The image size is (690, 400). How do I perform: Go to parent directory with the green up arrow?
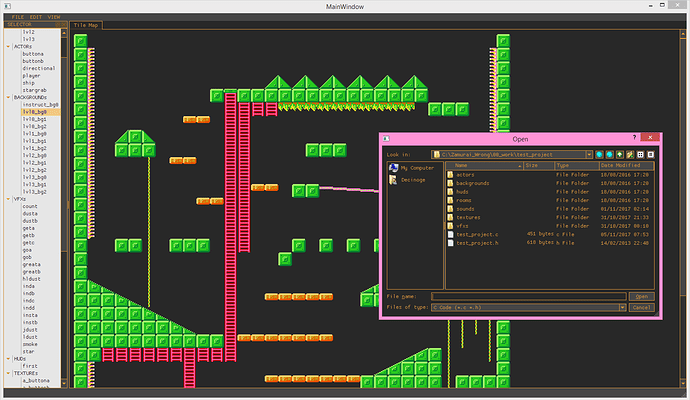tap(620, 154)
